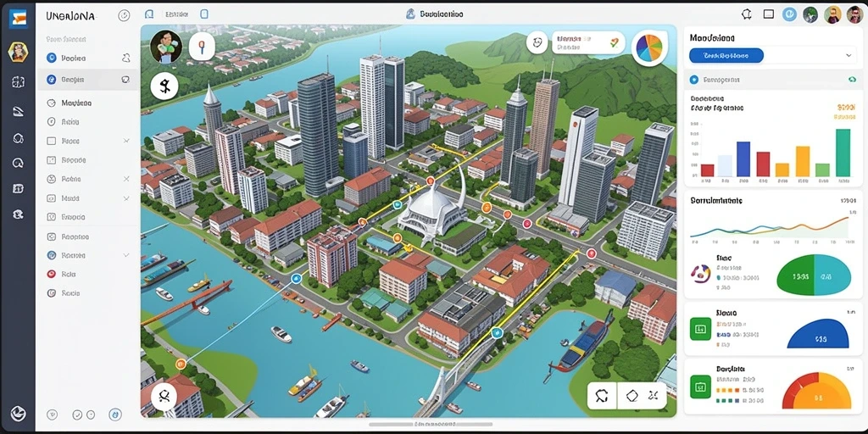Image resolution: width=868 pixels, height=434 pixels.
Task: Expand the fifth left list item's chevron
Action: (126, 142)
